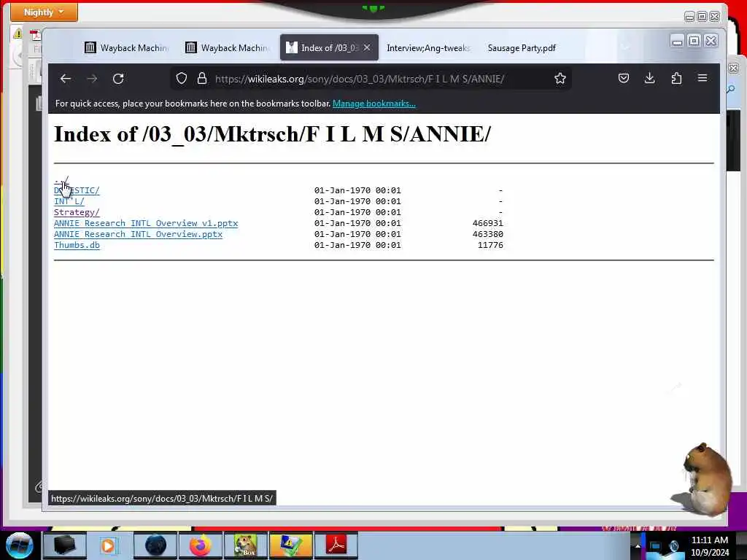This screenshot has height=560, width=747.
Task: Close the Index of /03_03 tab
Action: pyautogui.click(x=367, y=47)
